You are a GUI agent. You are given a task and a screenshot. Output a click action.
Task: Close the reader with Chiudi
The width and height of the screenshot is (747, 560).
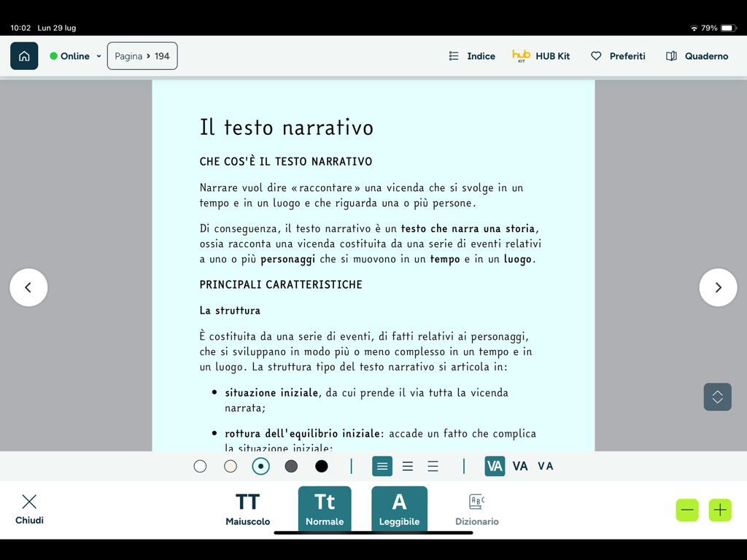[x=29, y=508]
